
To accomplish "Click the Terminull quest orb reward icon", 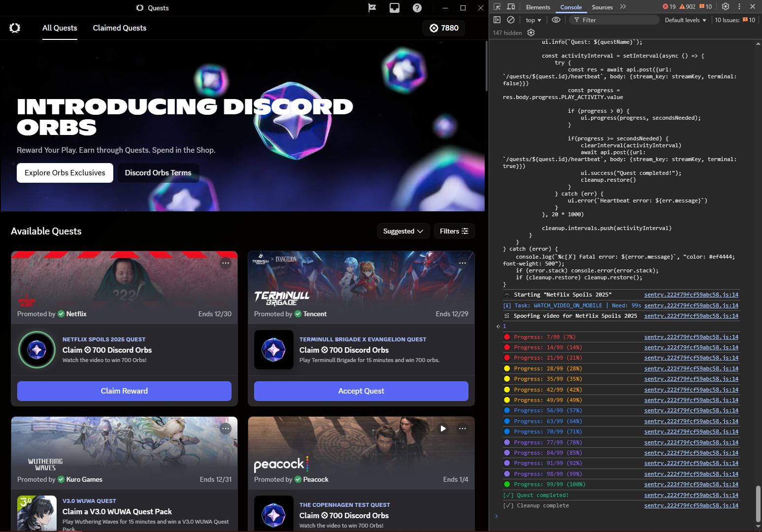I will coord(274,350).
